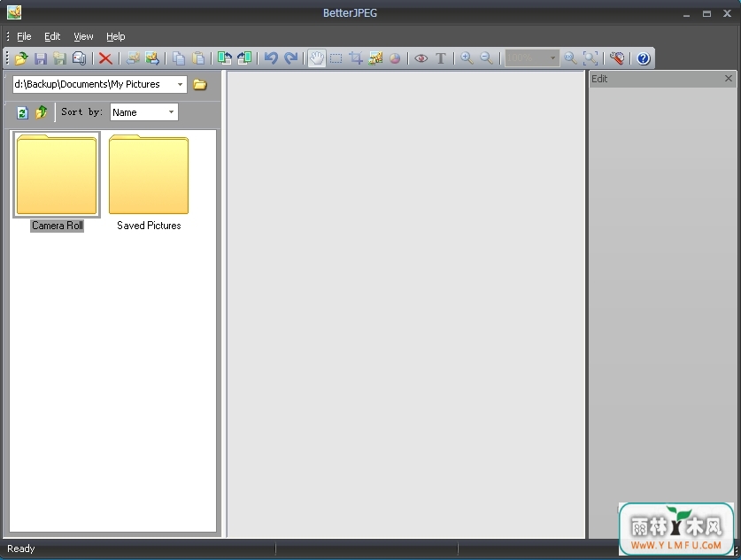Open the Edit menu
The height and width of the screenshot is (560, 741).
pos(52,36)
